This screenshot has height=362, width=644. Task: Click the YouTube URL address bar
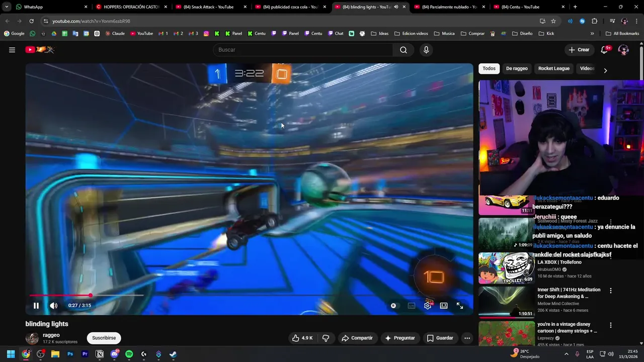tap(289, 21)
